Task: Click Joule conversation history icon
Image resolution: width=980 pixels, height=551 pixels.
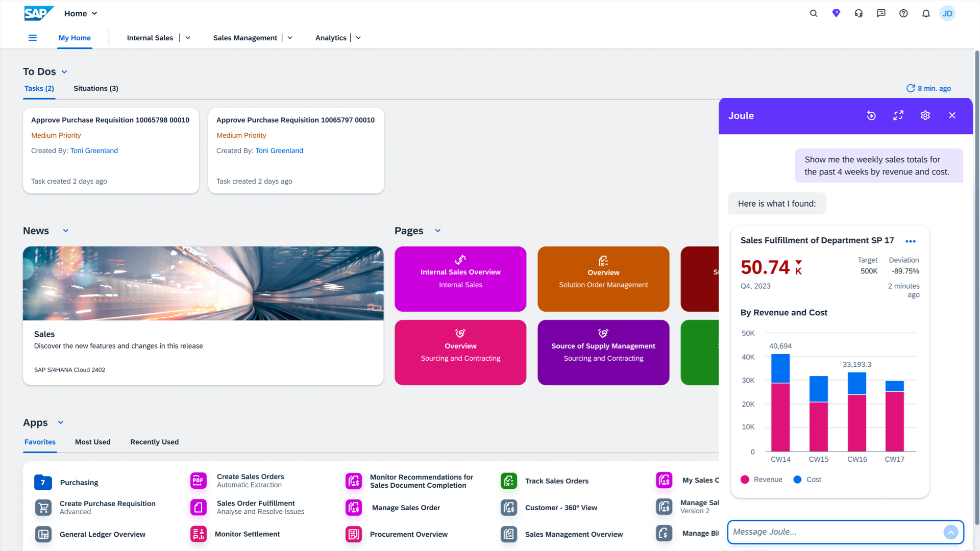Action: (871, 116)
